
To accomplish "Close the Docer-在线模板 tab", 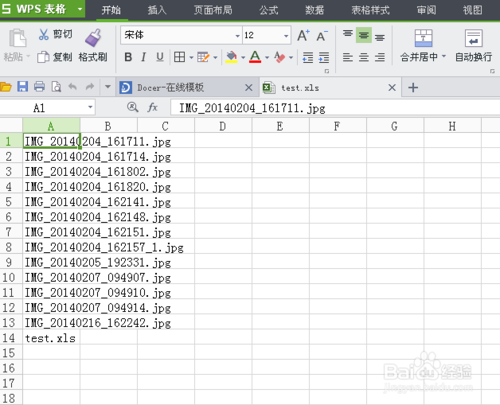I will [x=249, y=88].
